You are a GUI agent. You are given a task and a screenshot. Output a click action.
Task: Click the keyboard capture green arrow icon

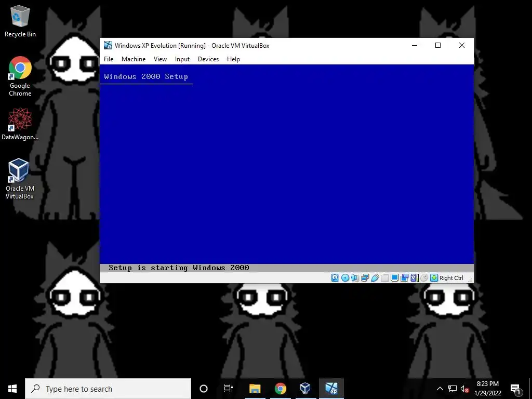pyautogui.click(x=434, y=278)
